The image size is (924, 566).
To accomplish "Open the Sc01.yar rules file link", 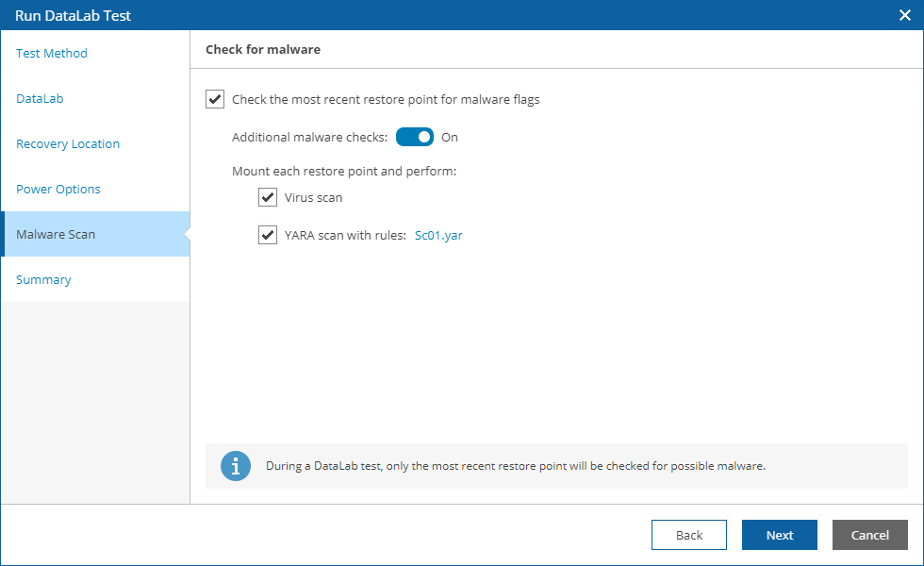I will [x=438, y=236].
